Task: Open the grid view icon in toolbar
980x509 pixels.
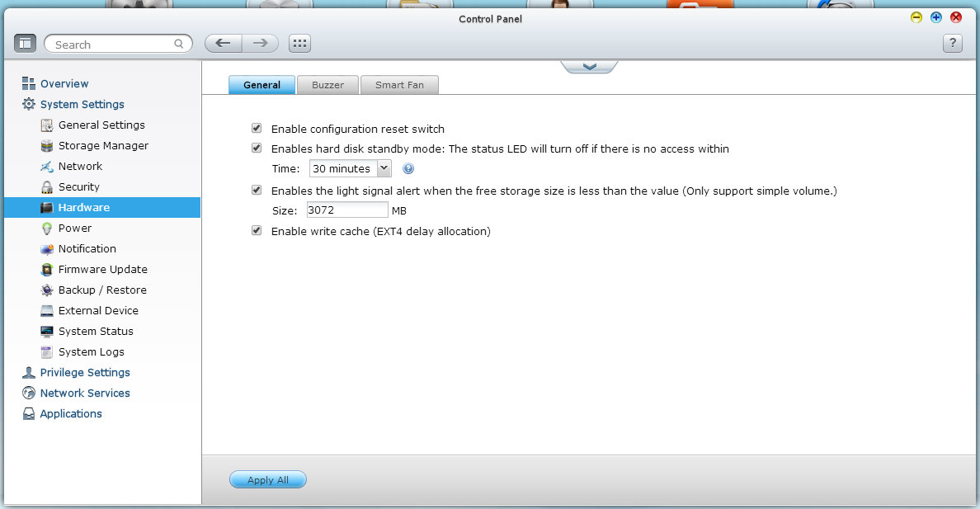Action: tap(299, 44)
